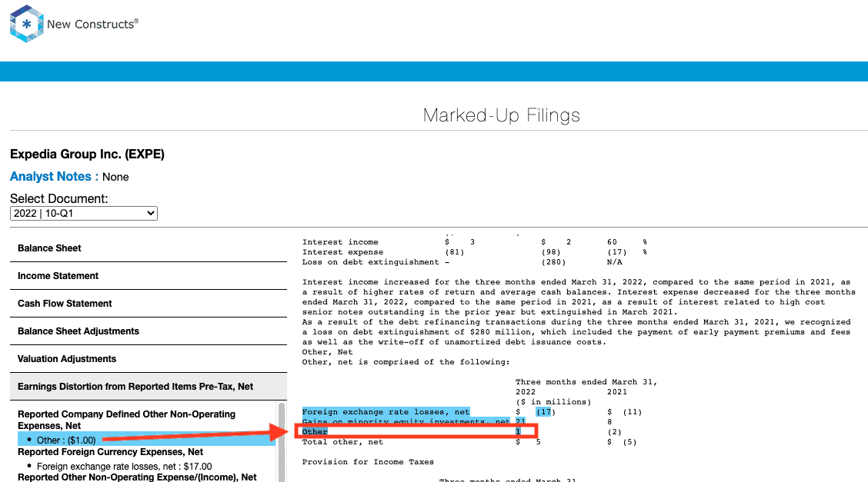Image resolution: width=868 pixels, height=482 pixels.
Task: Click the New Constructs hexagon logo icon
Action: click(x=27, y=24)
